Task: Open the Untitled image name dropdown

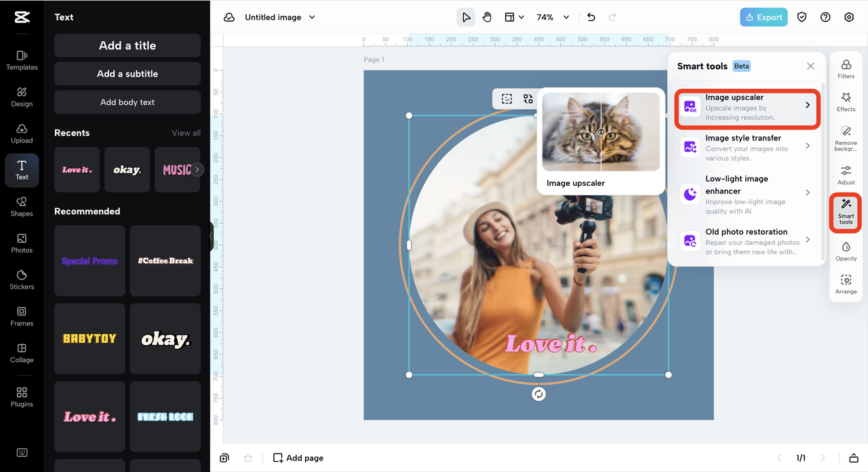Action: click(x=280, y=17)
